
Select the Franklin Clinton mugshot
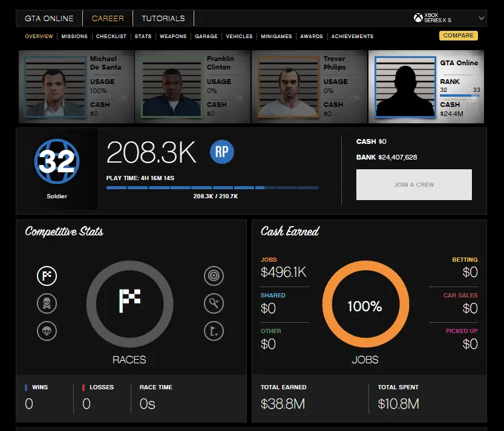click(x=172, y=86)
